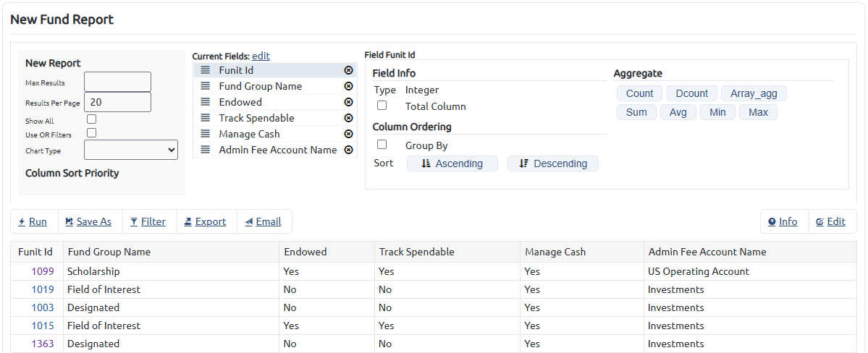The width and height of the screenshot is (868, 353).
Task: Select the Endowed field row
Action: 275,102
